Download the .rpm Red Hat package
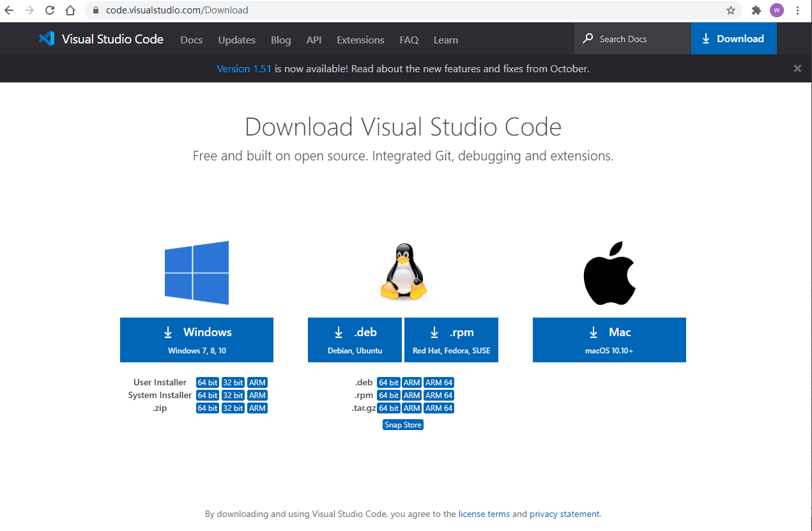 tap(451, 340)
